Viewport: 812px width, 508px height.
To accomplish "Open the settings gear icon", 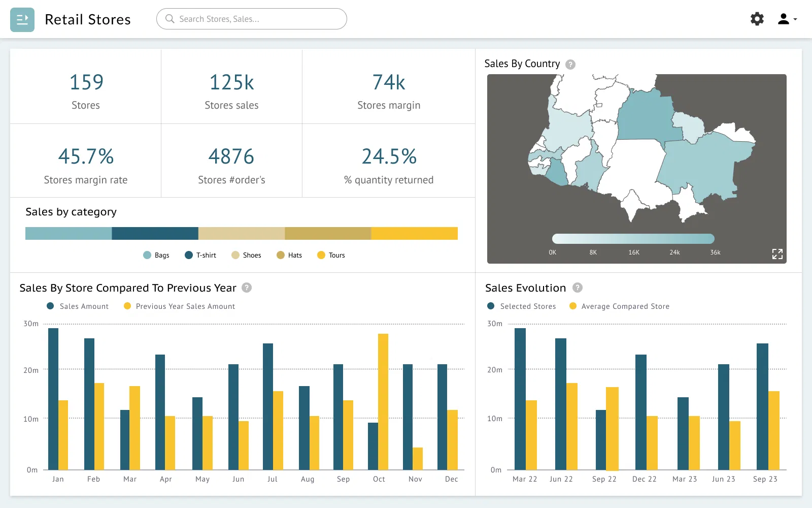I will click(757, 19).
